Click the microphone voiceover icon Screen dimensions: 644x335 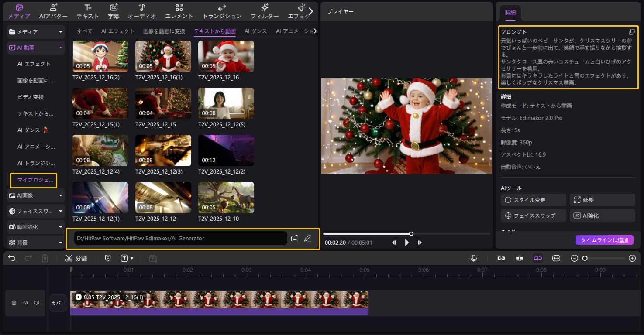point(474,258)
